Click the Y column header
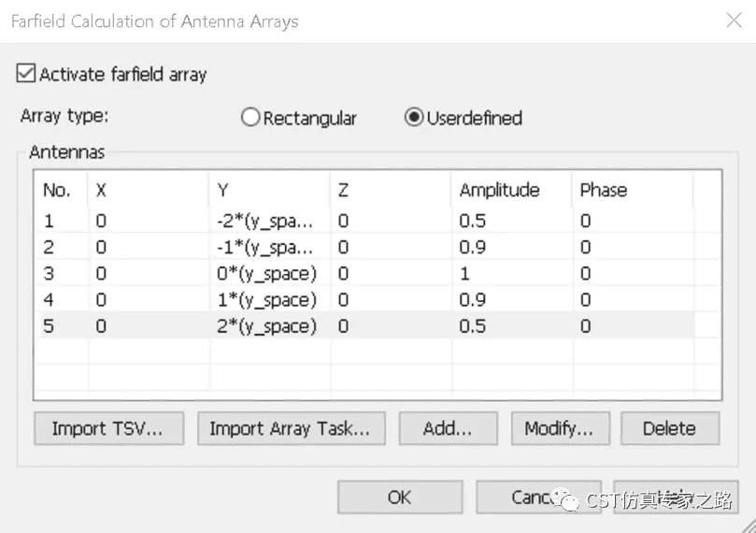The width and height of the screenshot is (756, 533). (x=224, y=190)
